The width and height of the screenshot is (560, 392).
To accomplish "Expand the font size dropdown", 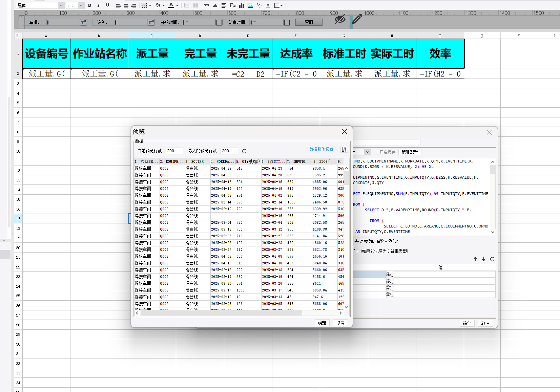I will pos(81,5).
